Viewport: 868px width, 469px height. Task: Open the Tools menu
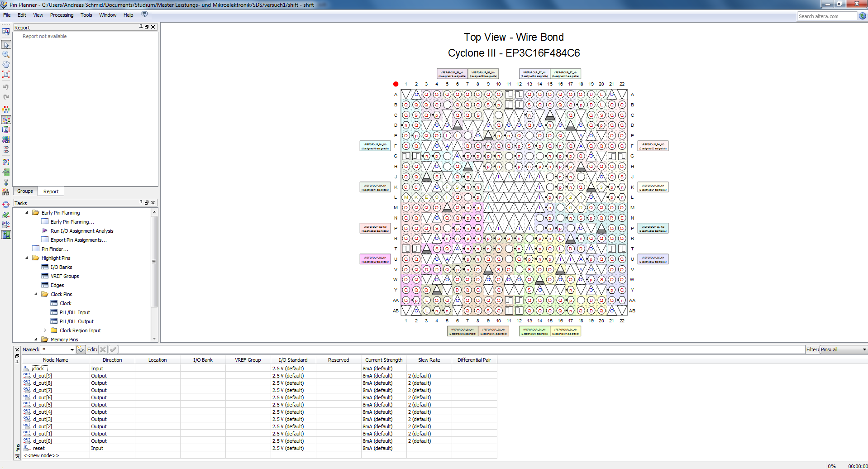click(x=86, y=15)
